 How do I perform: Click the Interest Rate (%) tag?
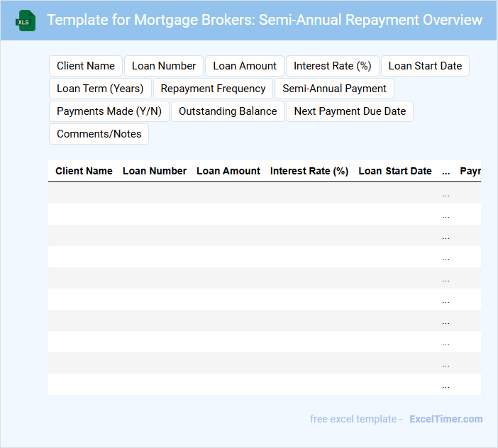pos(333,66)
